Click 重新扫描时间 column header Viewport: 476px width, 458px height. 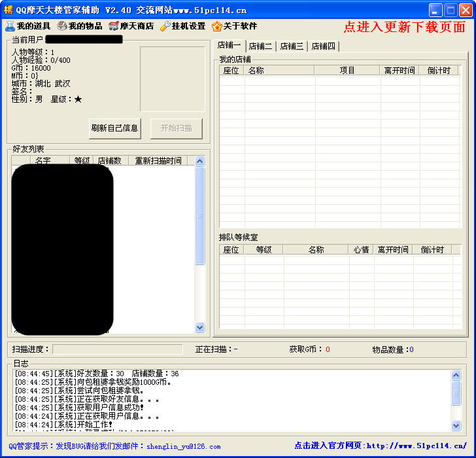click(158, 160)
